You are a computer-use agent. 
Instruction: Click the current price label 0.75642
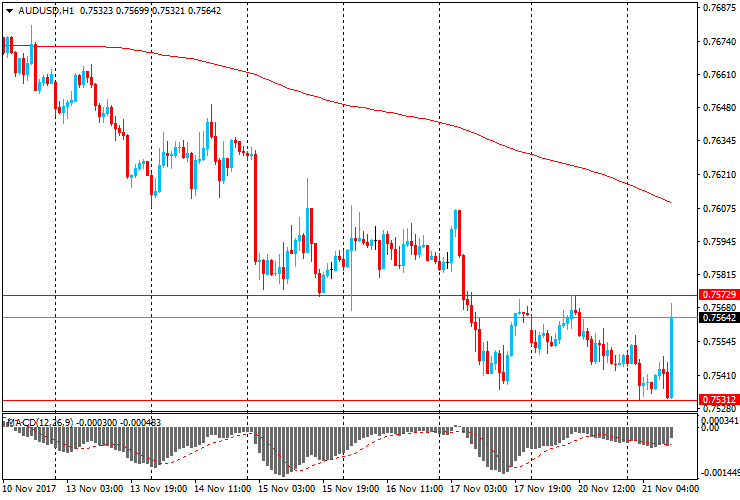tap(719, 318)
